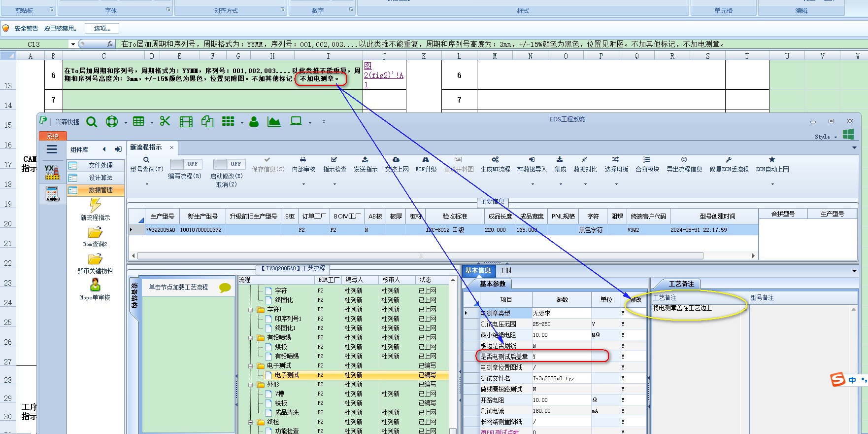This screenshot has width=868, height=434.
Task: Click the copy documents icon in quick toolbar
Action: point(207,121)
